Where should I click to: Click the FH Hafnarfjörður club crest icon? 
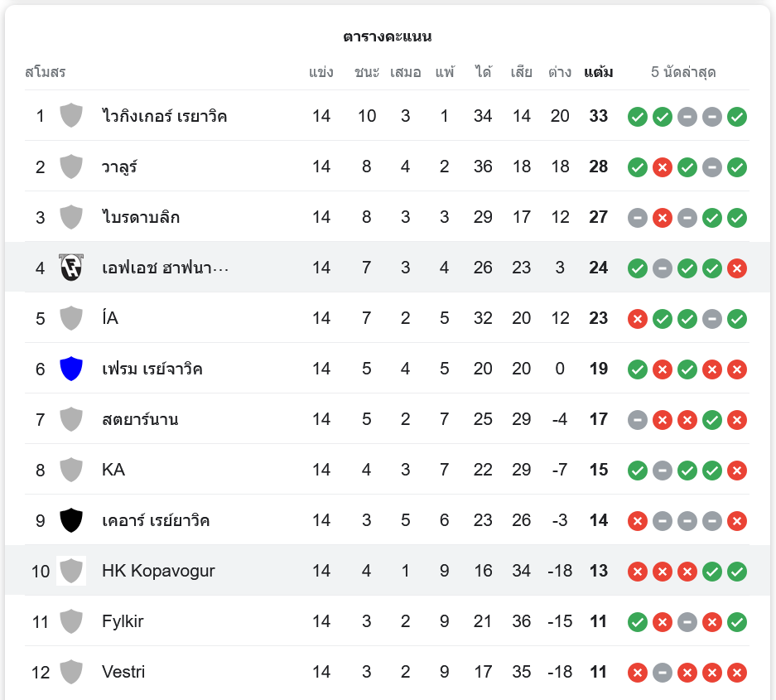(71, 268)
